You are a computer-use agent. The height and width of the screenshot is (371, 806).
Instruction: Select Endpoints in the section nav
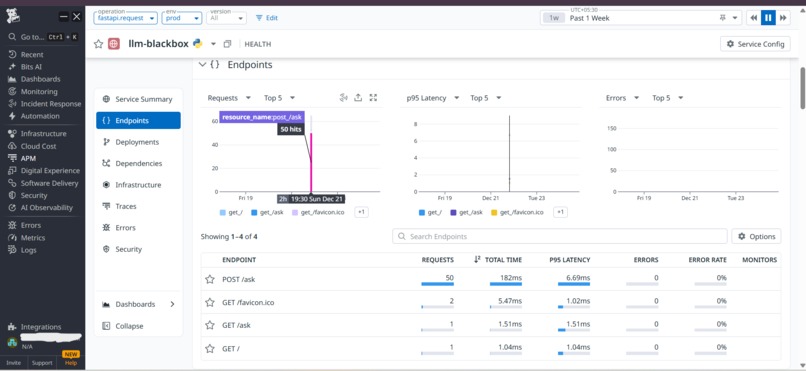coord(138,121)
